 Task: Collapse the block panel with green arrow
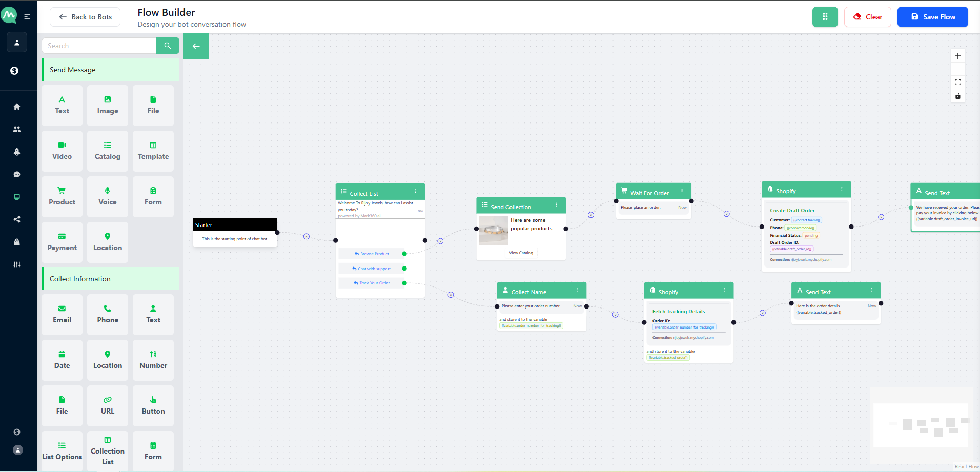click(196, 46)
